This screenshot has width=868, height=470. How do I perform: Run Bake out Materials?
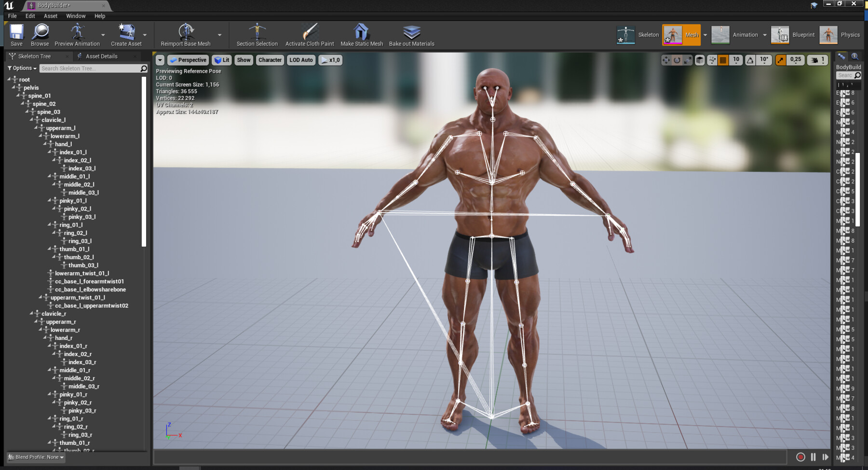pos(410,34)
